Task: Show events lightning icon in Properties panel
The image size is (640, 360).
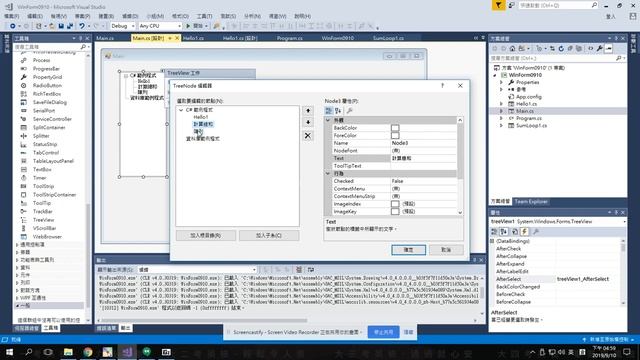Action: (x=524, y=231)
